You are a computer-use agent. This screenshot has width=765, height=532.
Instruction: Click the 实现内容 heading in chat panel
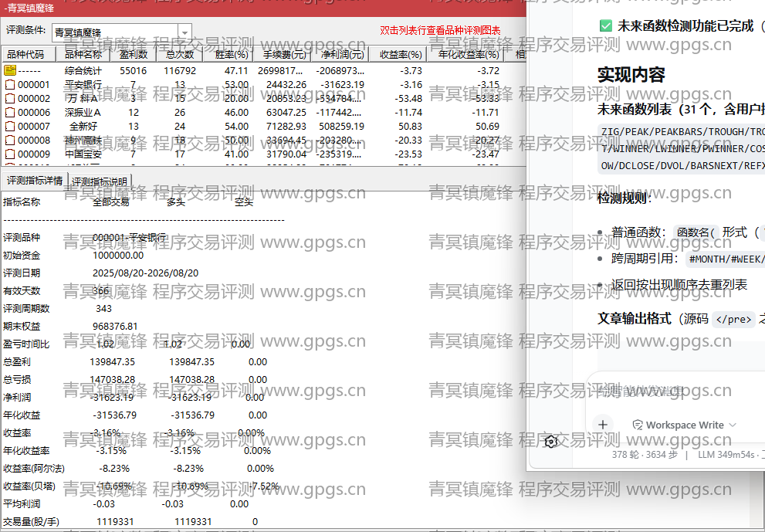point(631,75)
